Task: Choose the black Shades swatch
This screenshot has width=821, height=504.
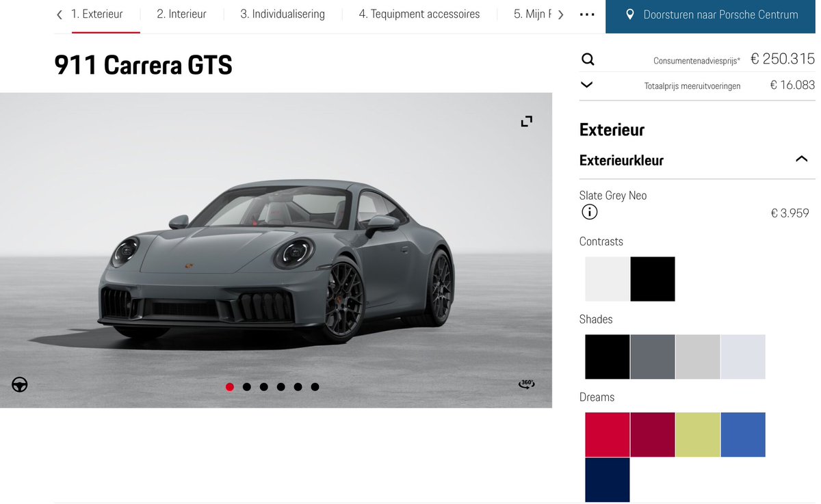Action: pyautogui.click(x=608, y=357)
